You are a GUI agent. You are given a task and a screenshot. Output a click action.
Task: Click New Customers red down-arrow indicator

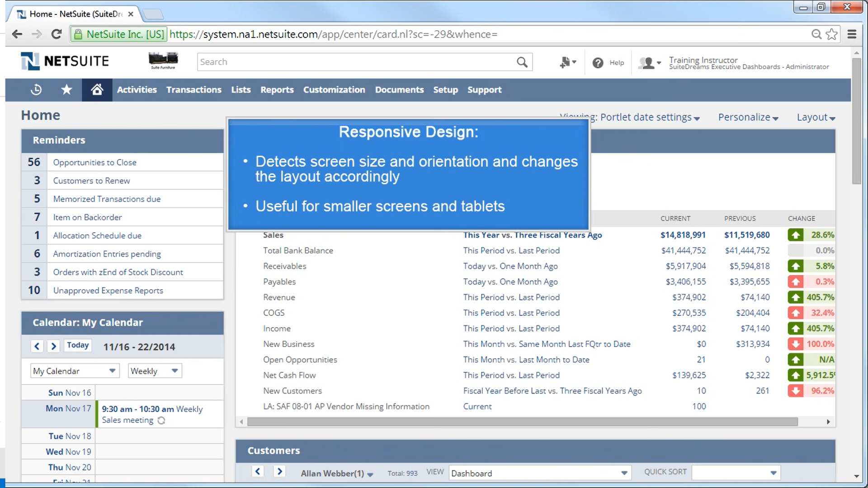[796, 391]
